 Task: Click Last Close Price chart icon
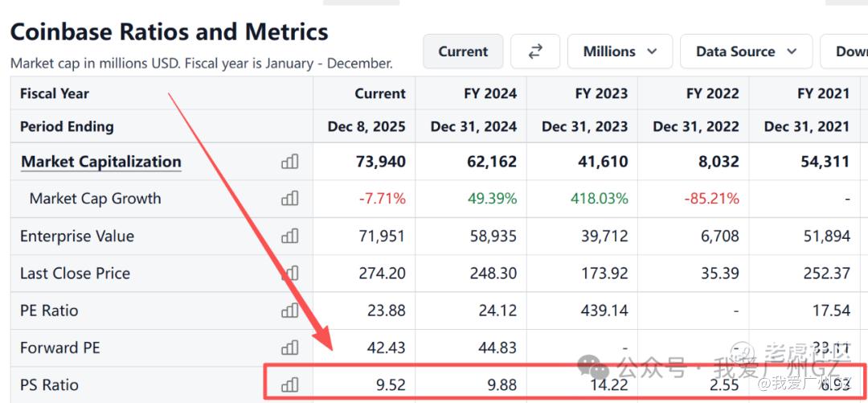(289, 273)
